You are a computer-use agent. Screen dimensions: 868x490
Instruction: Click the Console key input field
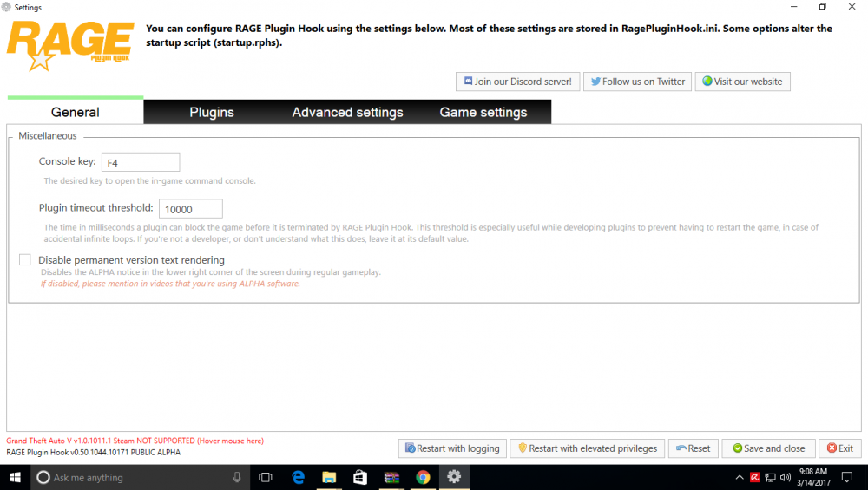141,162
